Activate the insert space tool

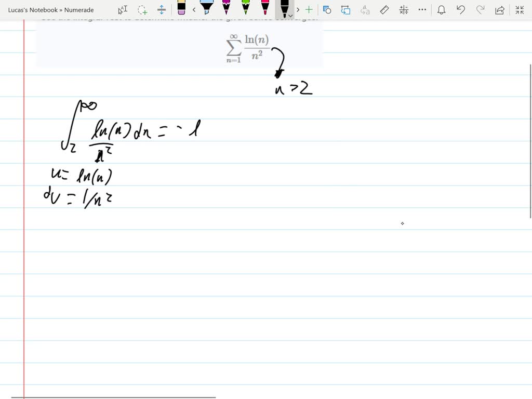click(x=161, y=9)
